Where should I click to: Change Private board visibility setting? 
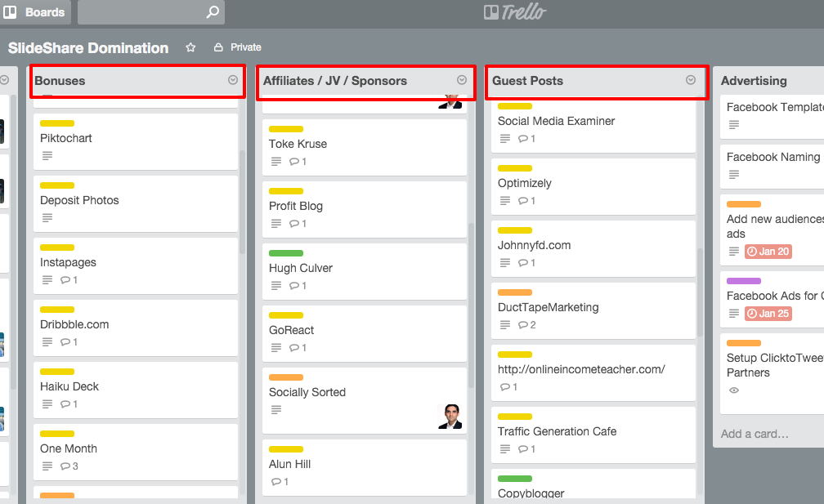[x=237, y=47]
